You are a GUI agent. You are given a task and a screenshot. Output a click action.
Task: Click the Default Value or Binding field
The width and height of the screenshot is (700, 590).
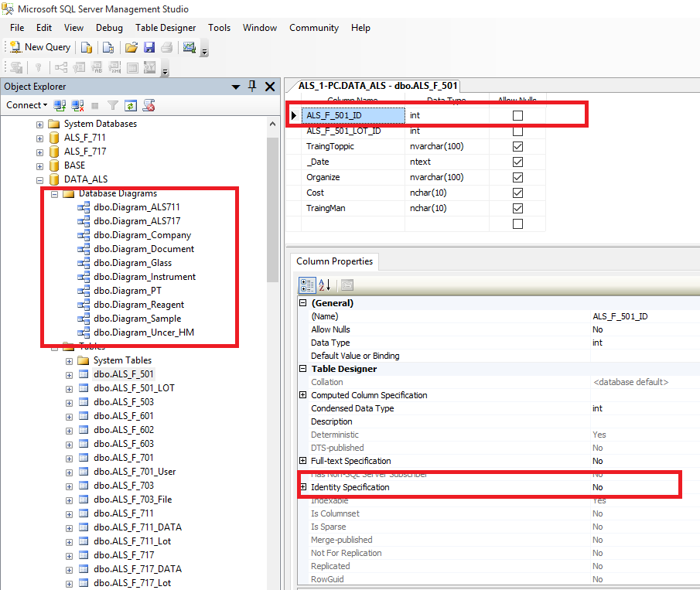645,356
